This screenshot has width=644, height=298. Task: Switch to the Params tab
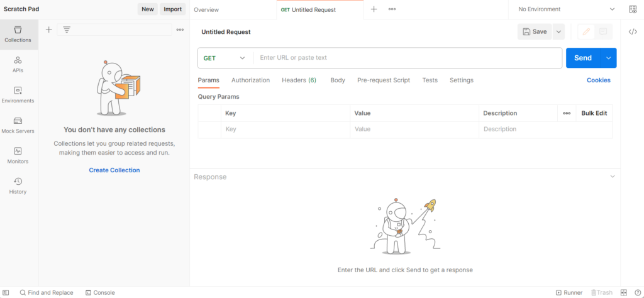pyautogui.click(x=209, y=80)
